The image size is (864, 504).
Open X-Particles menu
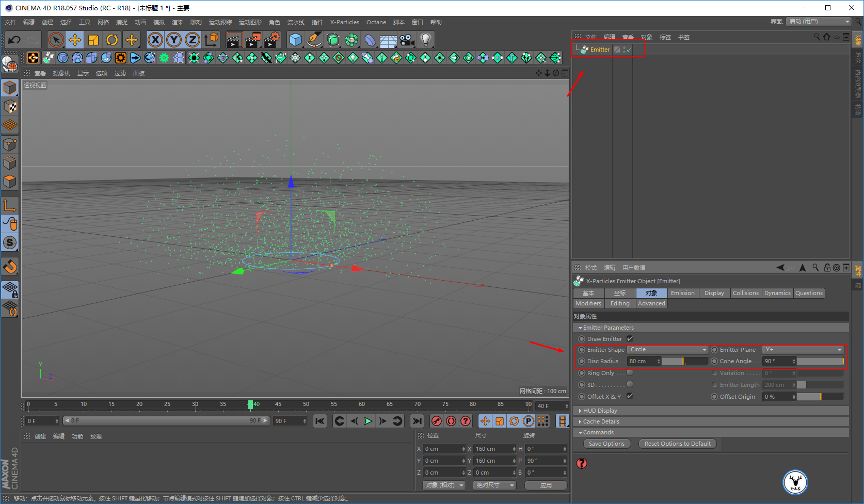[x=344, y=22]
